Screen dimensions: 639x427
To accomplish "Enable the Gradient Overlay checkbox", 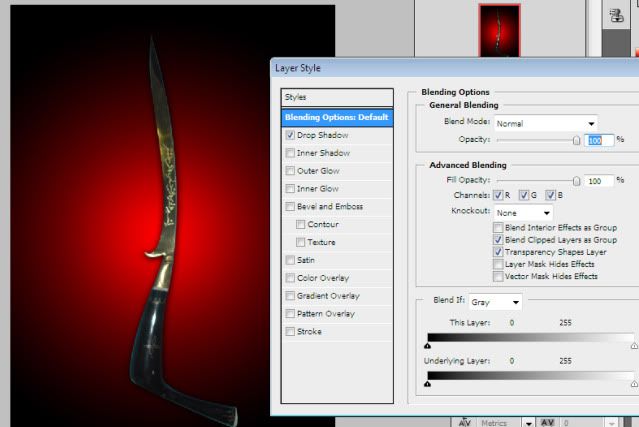I will pyautogui.click(x=290, y=296).
